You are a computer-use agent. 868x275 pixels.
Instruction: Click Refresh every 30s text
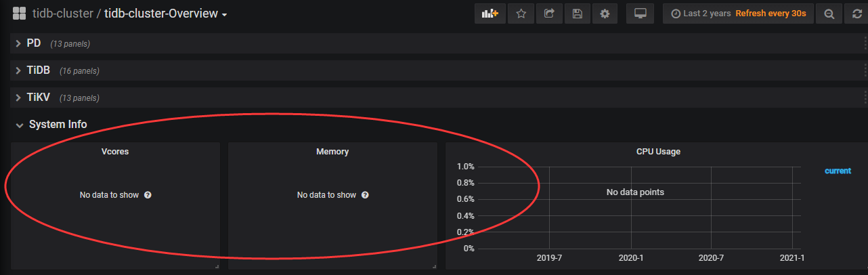771,14
